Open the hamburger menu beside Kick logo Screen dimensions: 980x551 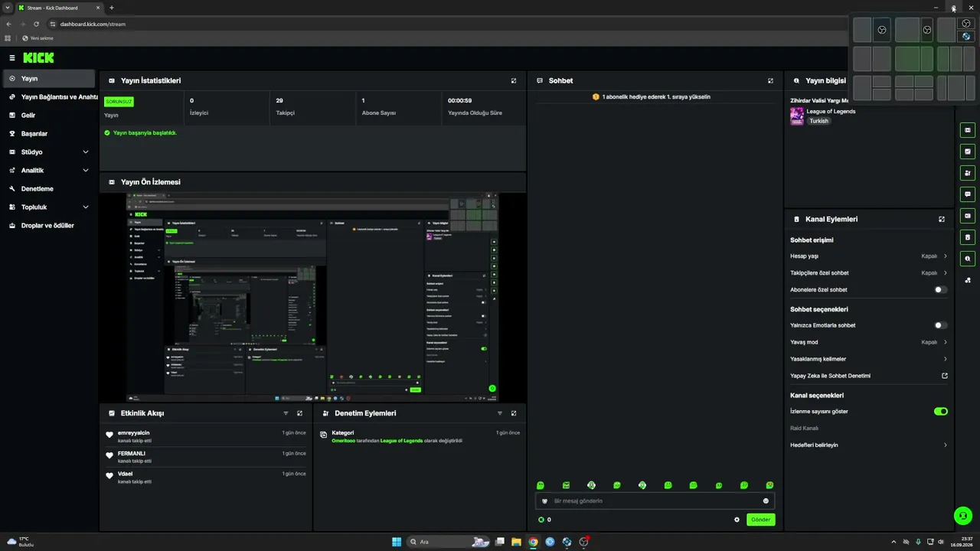click(12, 57)
